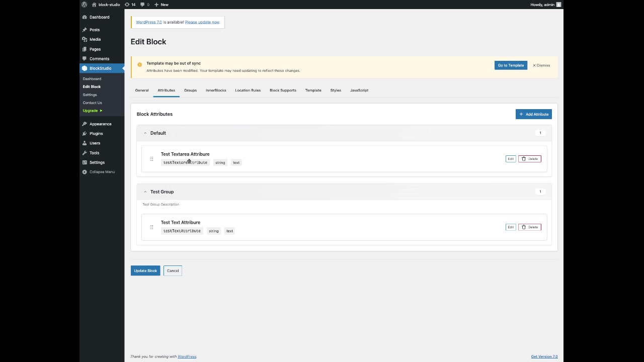
Task: Click the Update Block button
Action: (x=145, y=271)
